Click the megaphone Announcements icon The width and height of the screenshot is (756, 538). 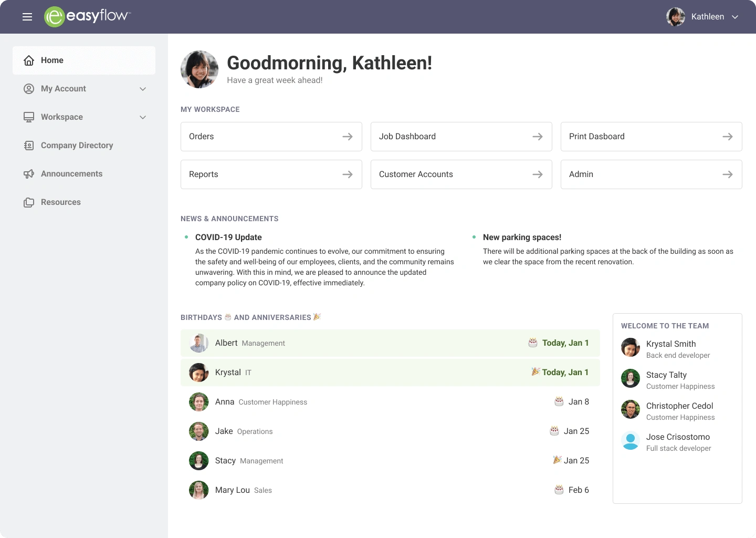point(29,174)
